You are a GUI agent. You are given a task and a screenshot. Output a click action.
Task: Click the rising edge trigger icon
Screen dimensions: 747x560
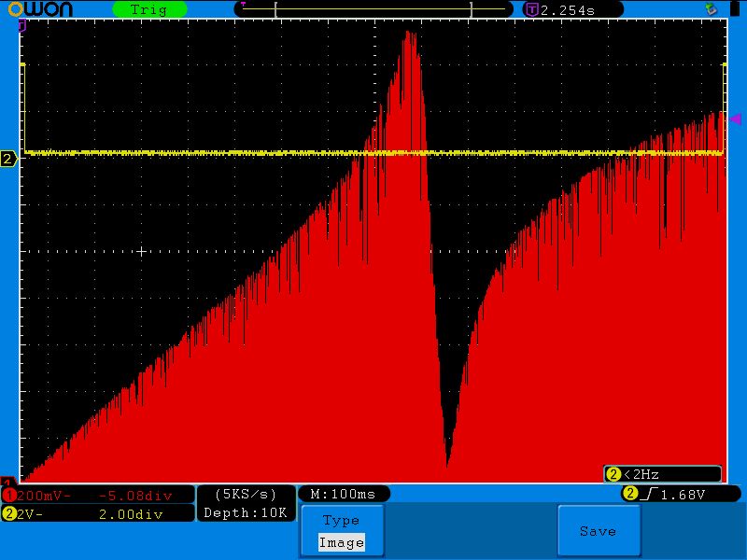pyautogui.click(x=649, y=495)
